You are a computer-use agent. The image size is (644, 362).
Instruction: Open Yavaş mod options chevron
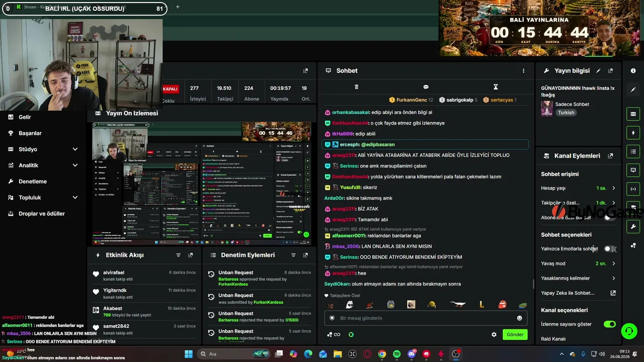pos(613,263)
